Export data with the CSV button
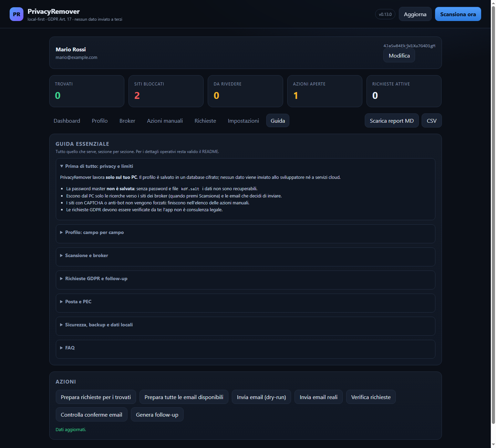Screen dimensions: 496x448 tap(432, 121)
